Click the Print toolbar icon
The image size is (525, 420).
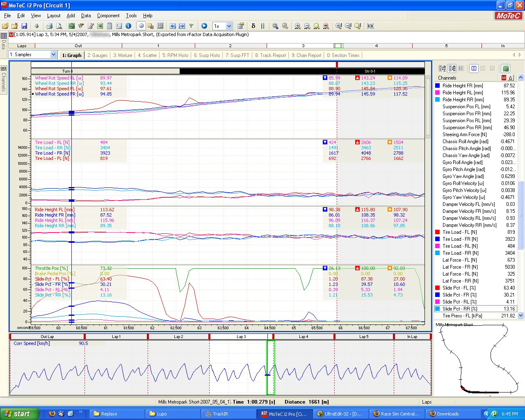(49, 26)
